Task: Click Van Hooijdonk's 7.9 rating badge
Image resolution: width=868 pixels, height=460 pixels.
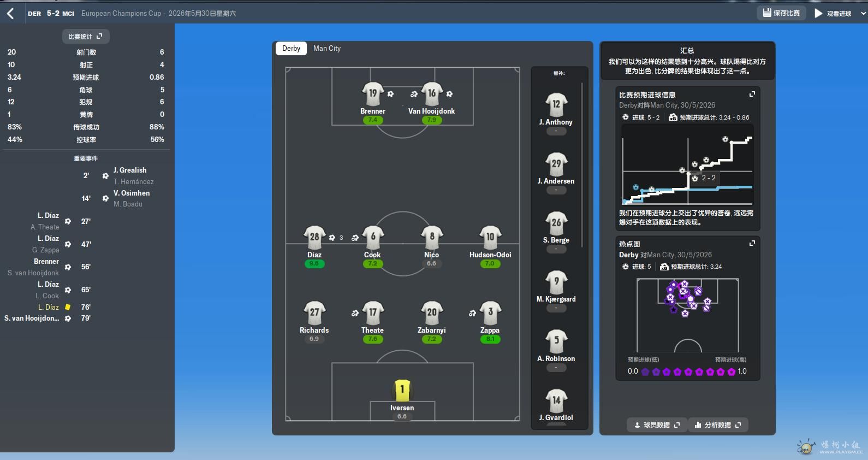Action: (432, 120)
